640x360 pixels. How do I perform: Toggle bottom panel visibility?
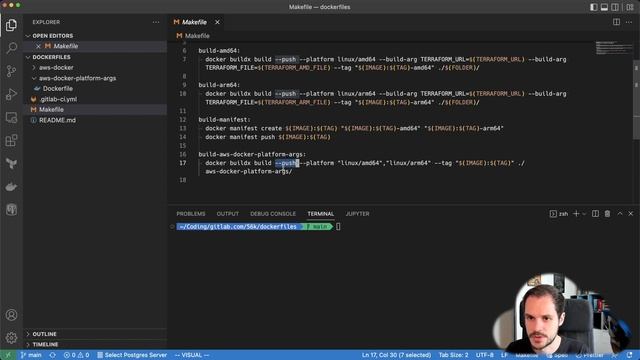604,7
